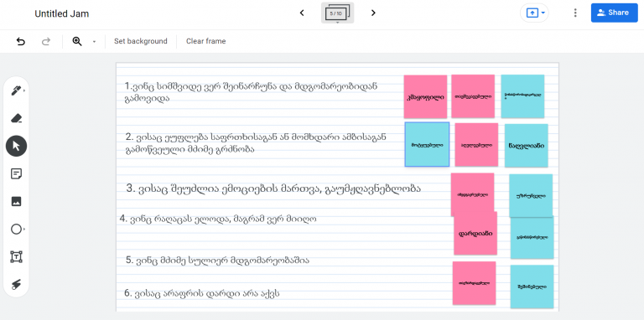Open zoom level dropdown arrow
The image size is (644, 320).
(94, 41)
